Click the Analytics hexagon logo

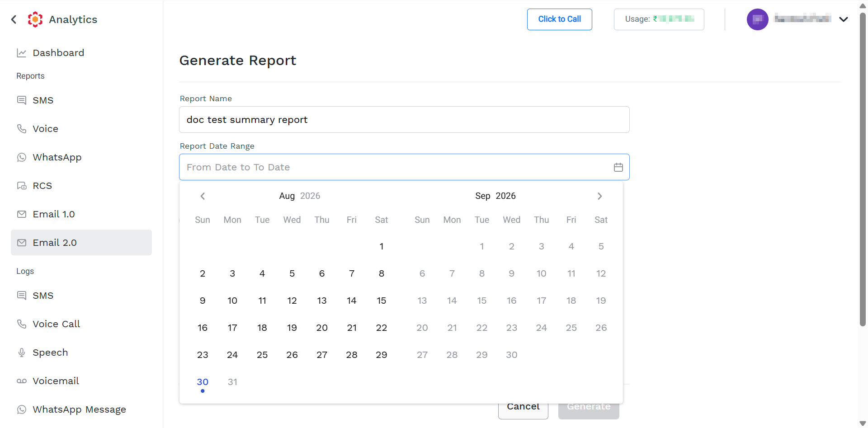(x=35, y=19)
